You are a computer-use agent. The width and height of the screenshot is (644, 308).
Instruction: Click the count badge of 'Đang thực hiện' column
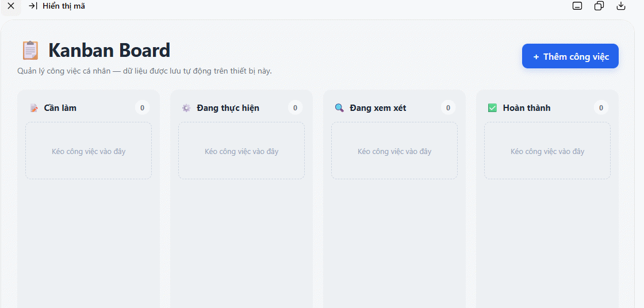click(x=295, y=108)
